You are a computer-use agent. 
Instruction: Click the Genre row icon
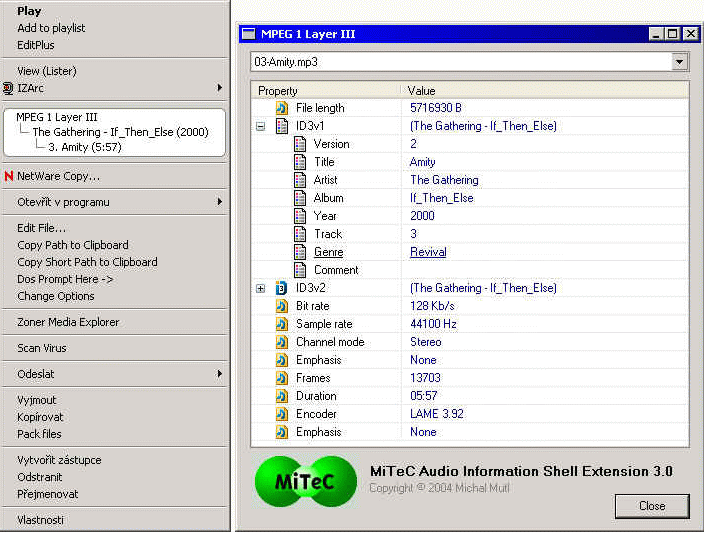[x=300, y=252]
